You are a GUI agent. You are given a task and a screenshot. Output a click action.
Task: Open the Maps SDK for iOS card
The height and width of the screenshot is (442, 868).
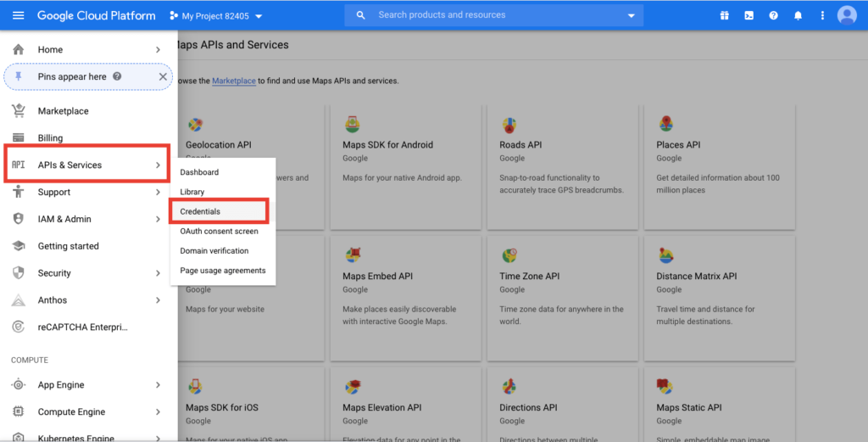click(251, 405)
